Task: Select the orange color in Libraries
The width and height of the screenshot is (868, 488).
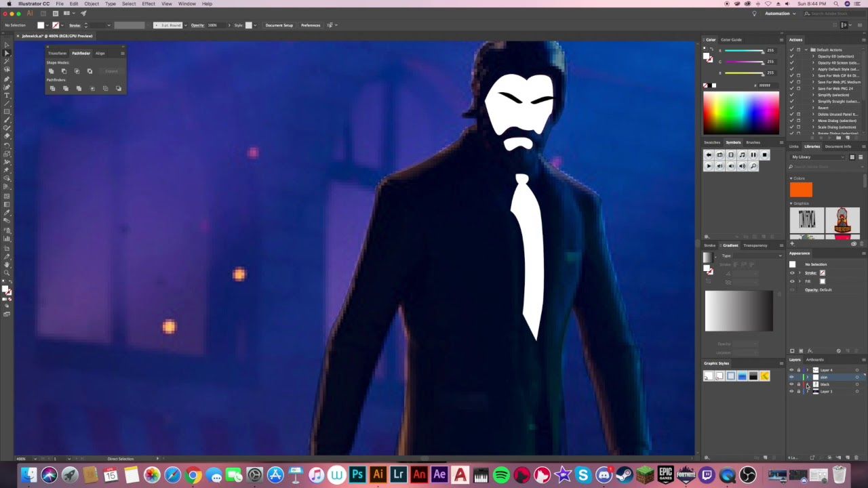Action: click(801, 190)
